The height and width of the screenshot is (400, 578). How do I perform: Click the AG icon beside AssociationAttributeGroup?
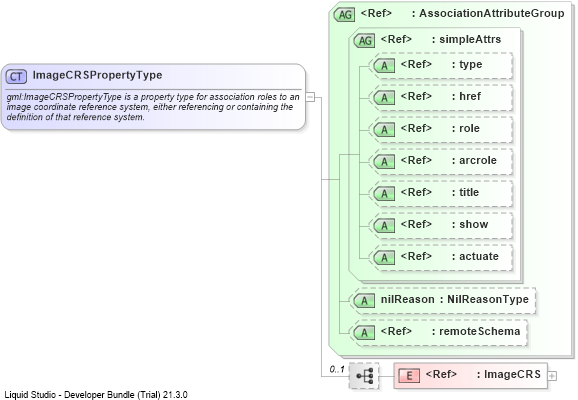[x=345, y=15]
